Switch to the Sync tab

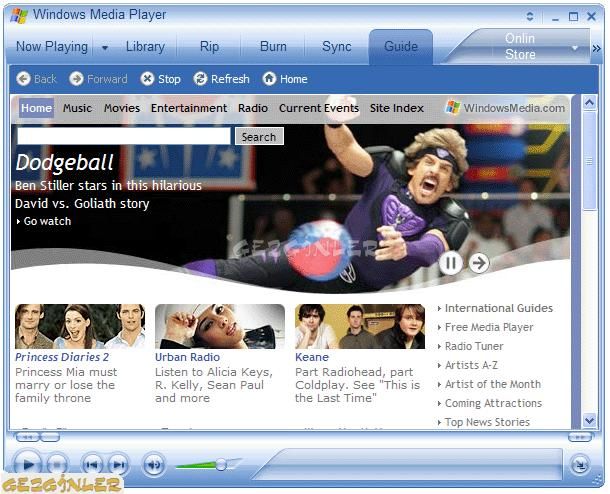coord(337,47)
